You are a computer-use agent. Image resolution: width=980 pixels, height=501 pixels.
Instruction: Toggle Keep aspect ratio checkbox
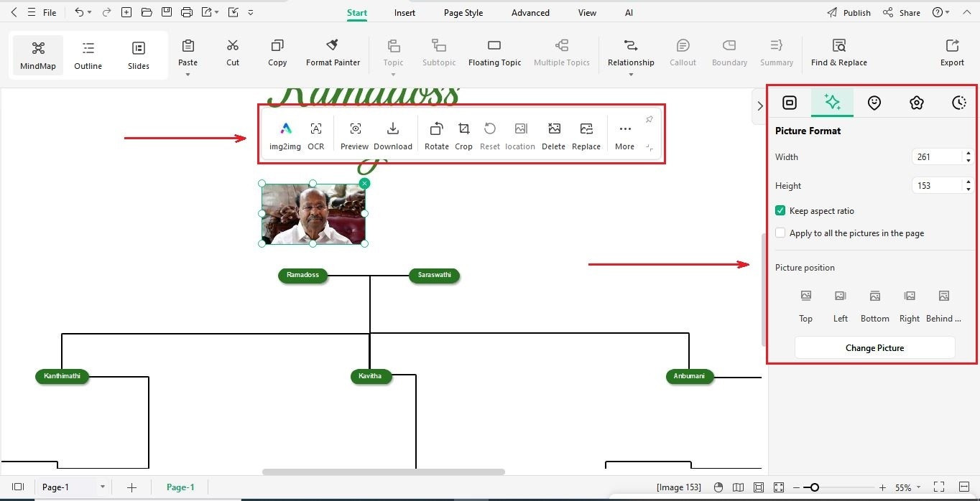(780, 211)
